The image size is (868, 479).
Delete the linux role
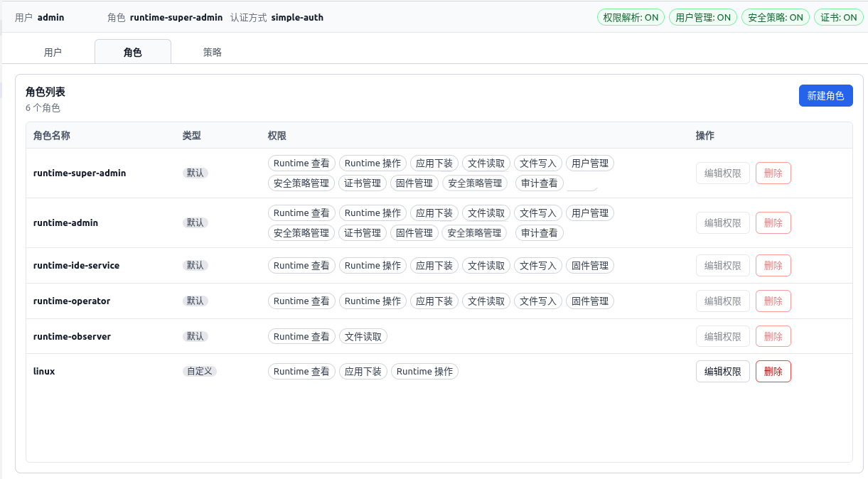[x=773, y=372]
